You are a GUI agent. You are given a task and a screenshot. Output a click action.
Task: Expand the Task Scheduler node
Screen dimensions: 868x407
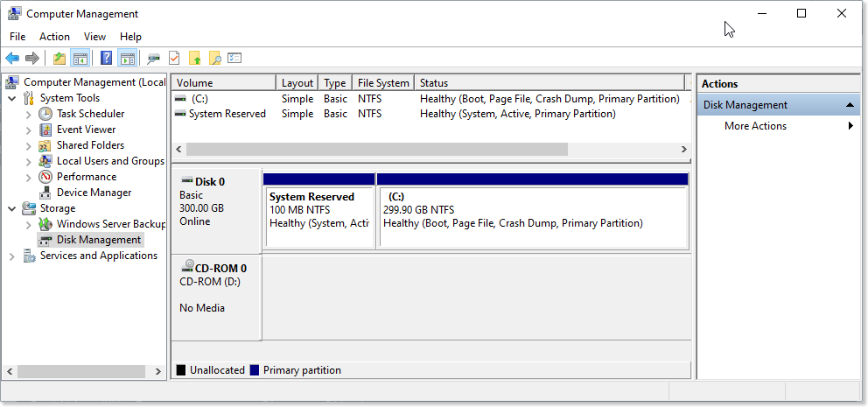click(x=29, y=114)
